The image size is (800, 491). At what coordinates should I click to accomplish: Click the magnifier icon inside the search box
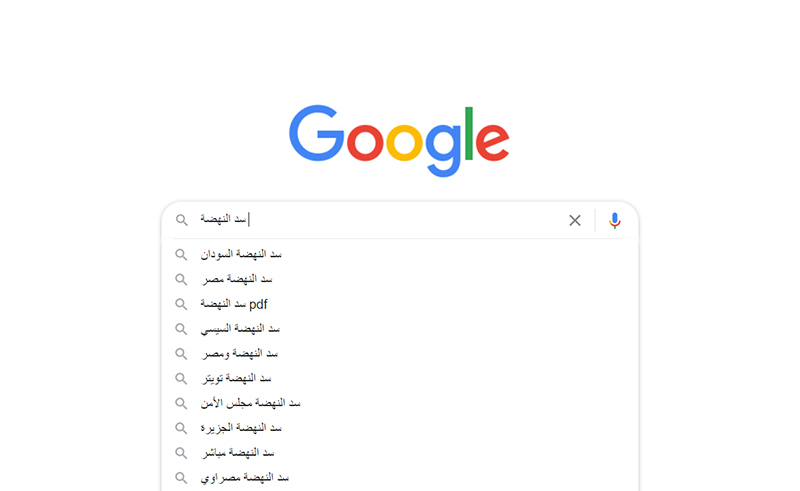(x=182, y=220)
